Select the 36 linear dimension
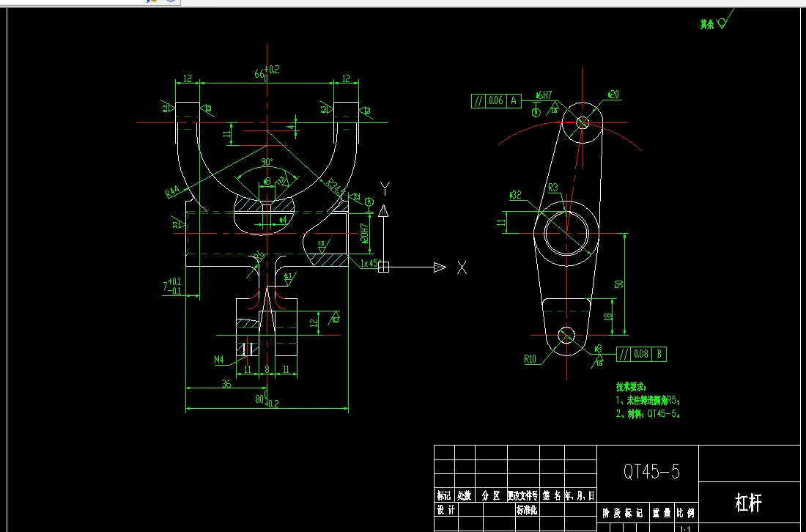Screen dimensions: 806x532 (226, 383)
